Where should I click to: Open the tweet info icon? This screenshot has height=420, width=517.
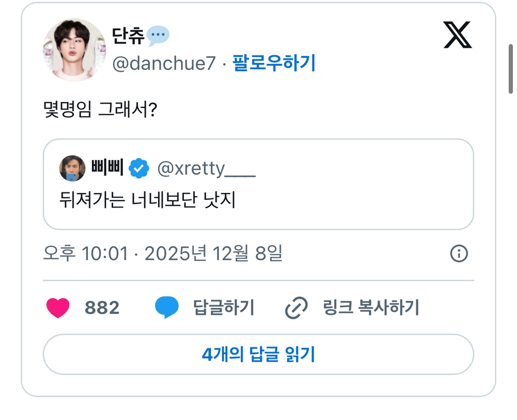(458, 254)
